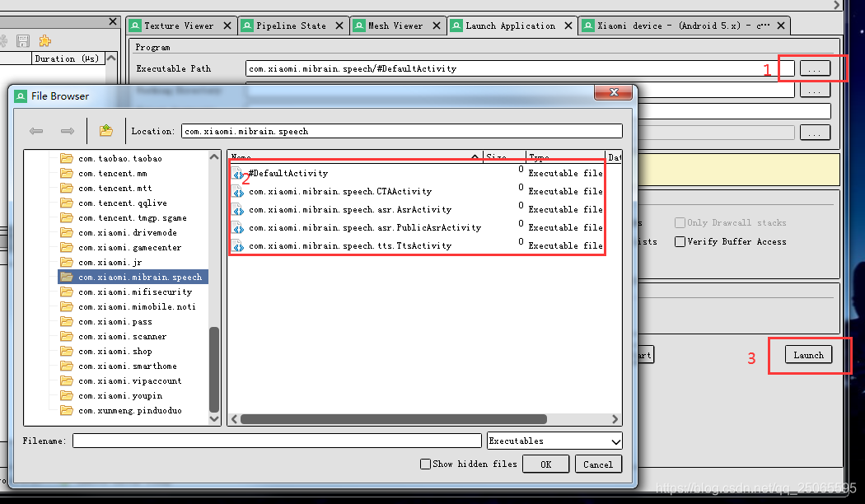Screen dimensions: 865x504
Task: Click OK in File Browser
Action: coord(545,464)
